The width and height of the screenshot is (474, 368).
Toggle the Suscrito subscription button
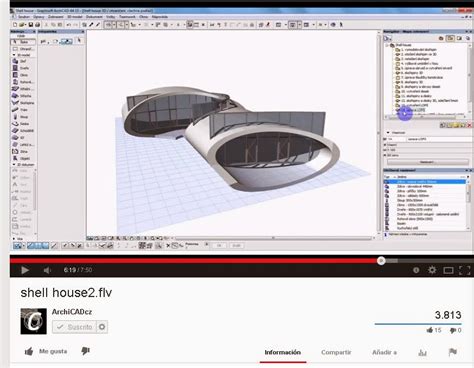74,327
